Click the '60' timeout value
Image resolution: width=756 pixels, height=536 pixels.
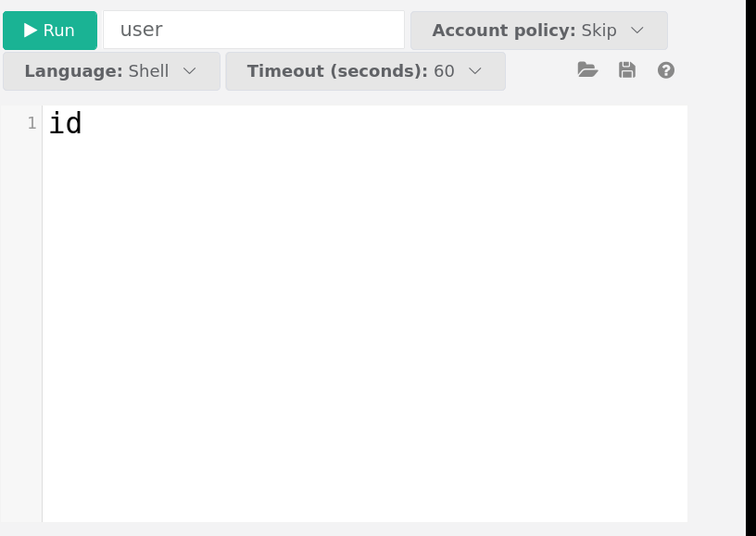[x=444, y=71]
